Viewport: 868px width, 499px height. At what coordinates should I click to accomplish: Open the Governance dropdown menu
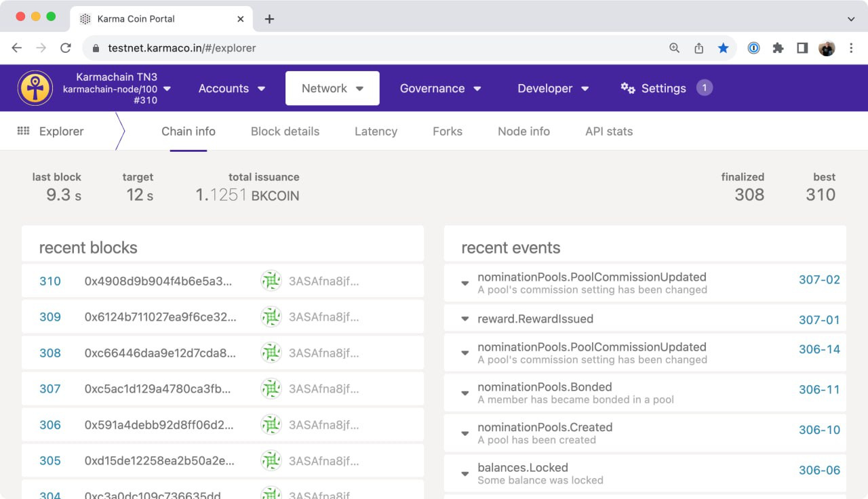click(440, 88)
